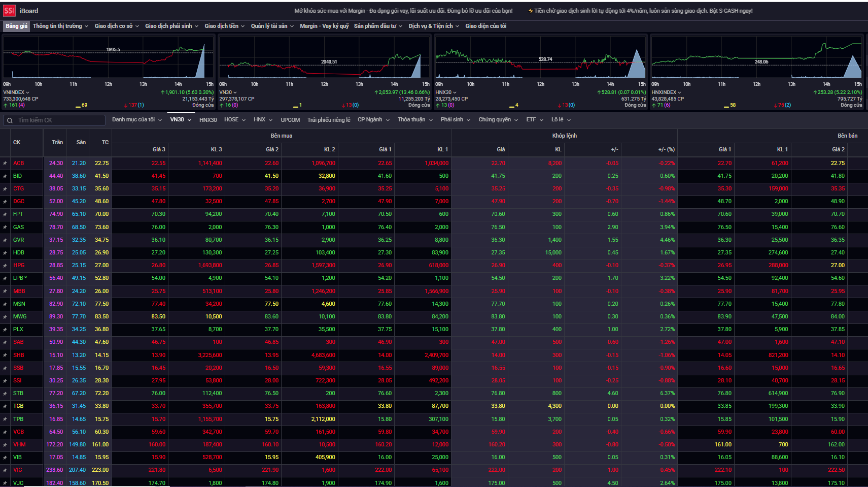Pin the VIC row

click(5, 470)
